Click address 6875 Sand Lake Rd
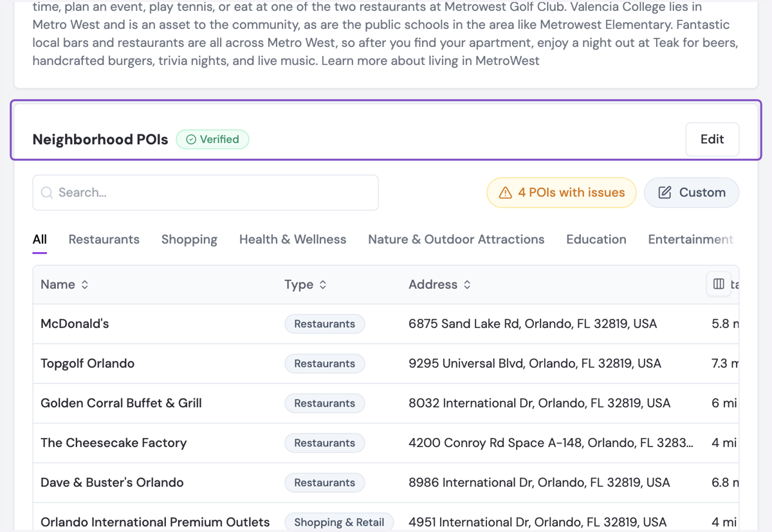This screenshot has width=772, height=532. click(533, 324)
